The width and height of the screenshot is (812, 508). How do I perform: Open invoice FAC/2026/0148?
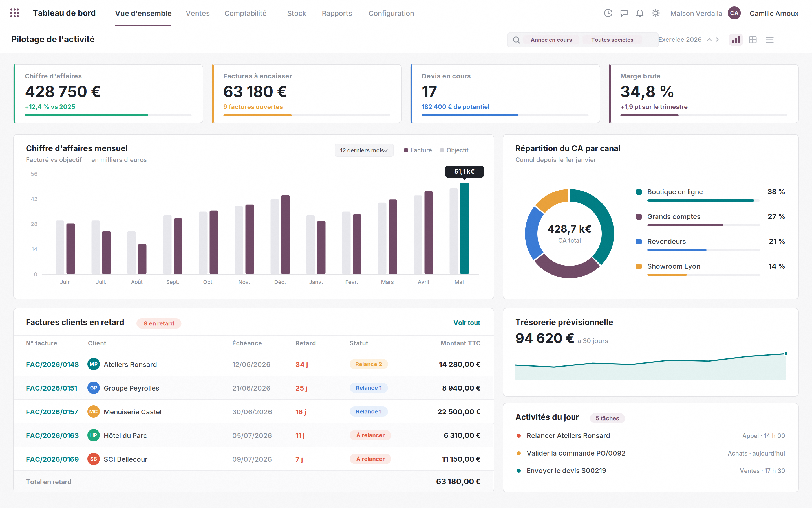click(52, 365)
